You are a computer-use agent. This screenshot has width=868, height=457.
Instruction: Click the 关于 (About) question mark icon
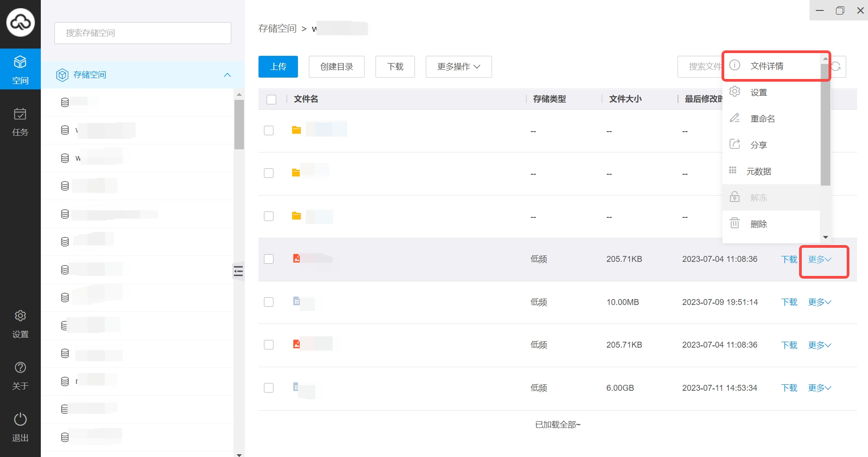tap(20, 375)
